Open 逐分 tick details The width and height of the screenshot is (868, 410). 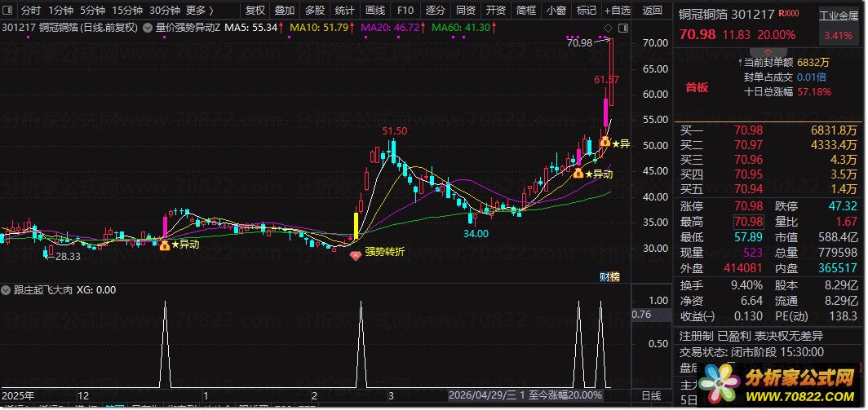tap(435, 10)
